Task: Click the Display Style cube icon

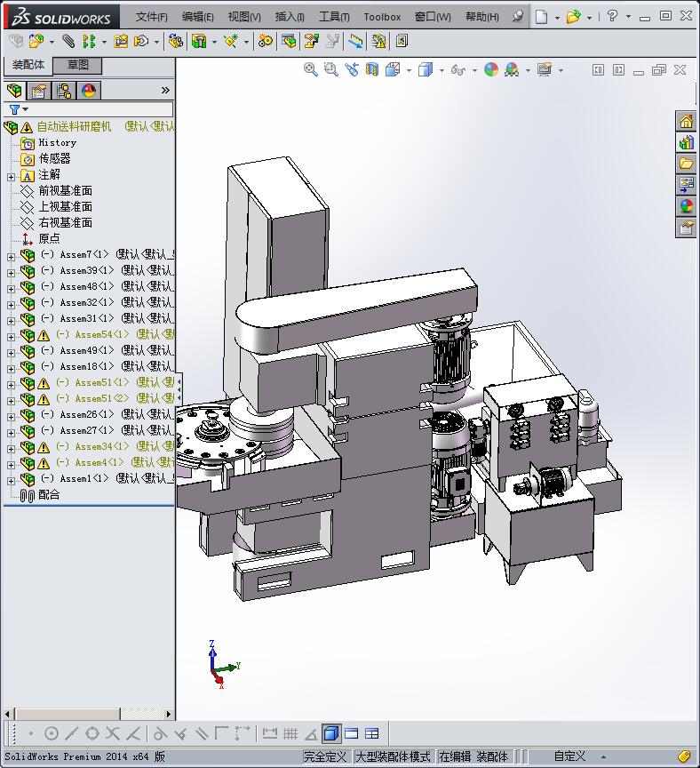Action: 426,69
